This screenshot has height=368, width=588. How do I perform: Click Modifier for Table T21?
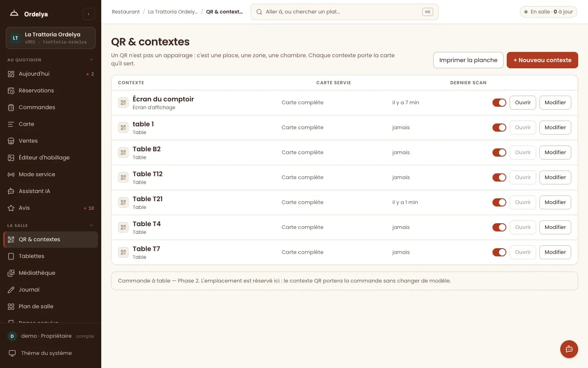click(x=555, y=202)
